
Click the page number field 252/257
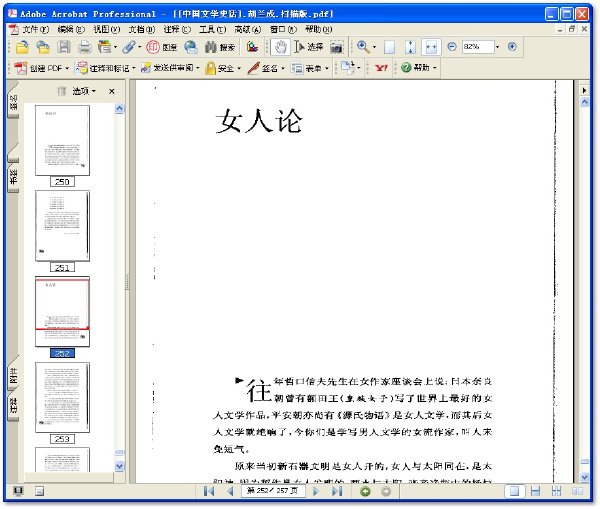coord(273,491)
